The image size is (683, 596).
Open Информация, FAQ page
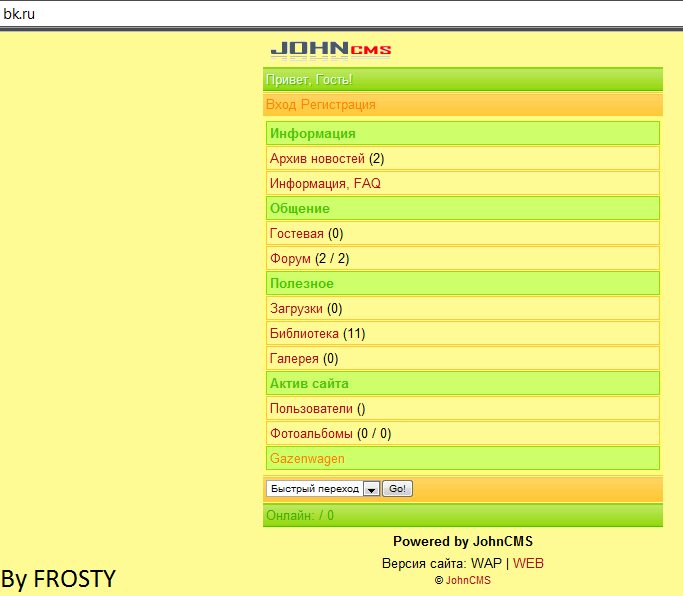tap(325, 183)
